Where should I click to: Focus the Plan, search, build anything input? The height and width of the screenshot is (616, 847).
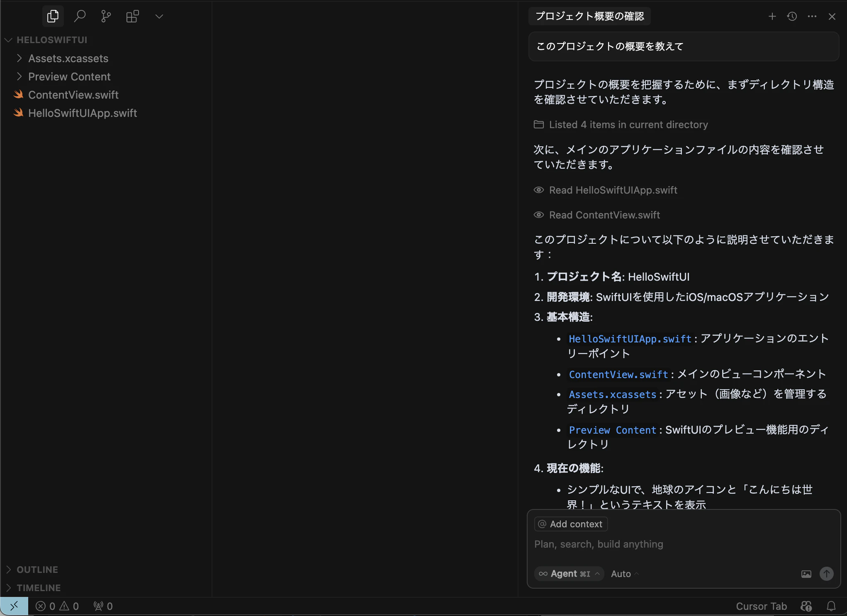(684, 544)
